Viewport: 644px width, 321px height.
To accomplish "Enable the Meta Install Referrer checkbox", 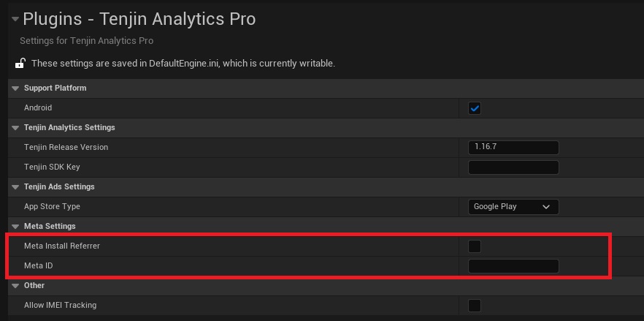I will [x=475, y=246].
